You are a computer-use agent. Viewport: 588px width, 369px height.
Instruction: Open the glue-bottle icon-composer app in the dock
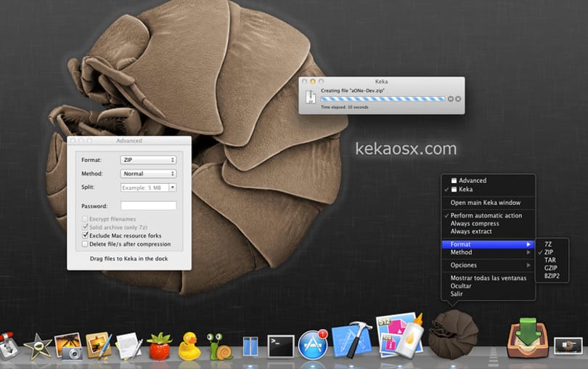400,335
